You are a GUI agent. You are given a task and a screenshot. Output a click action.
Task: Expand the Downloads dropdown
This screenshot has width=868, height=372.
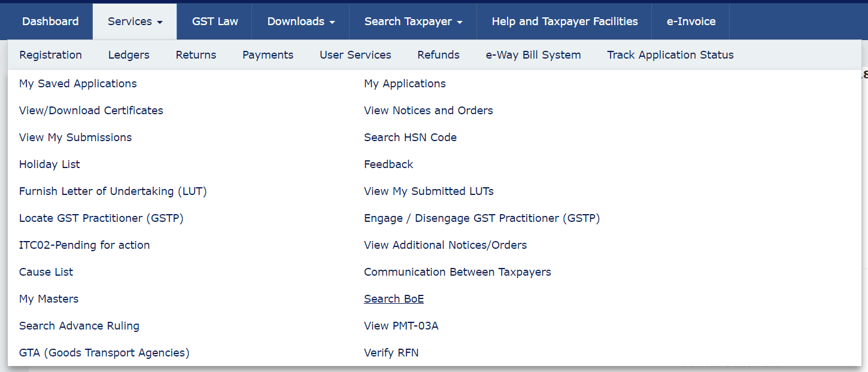tap(301, 22)
